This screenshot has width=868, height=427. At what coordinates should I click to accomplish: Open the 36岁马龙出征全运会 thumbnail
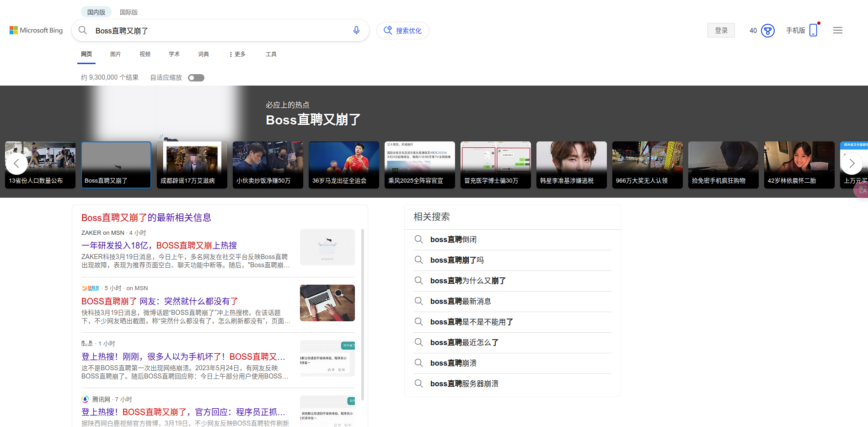[344, 165]
